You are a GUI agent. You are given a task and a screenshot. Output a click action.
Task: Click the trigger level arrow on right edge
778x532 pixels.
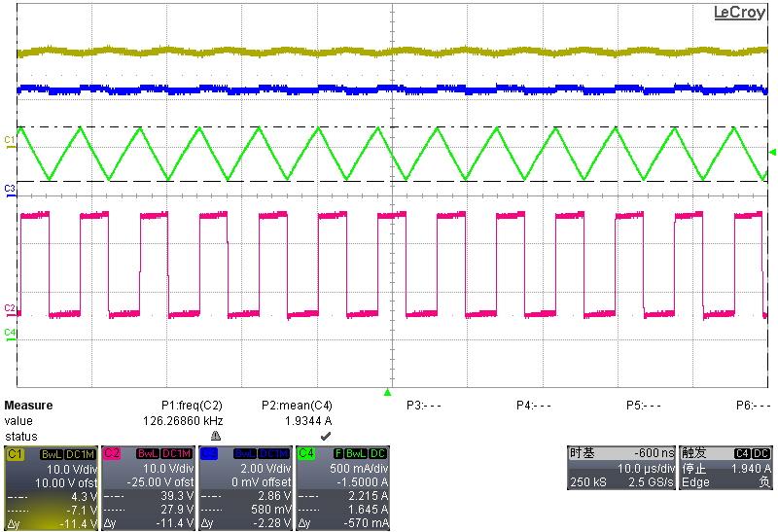point(772,152)
